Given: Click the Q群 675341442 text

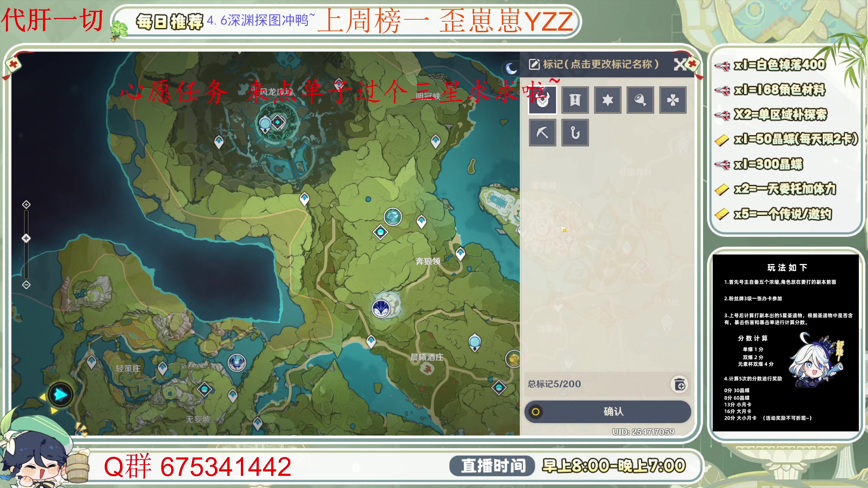Looking at the screenshot, I should [x=197, y=467].
